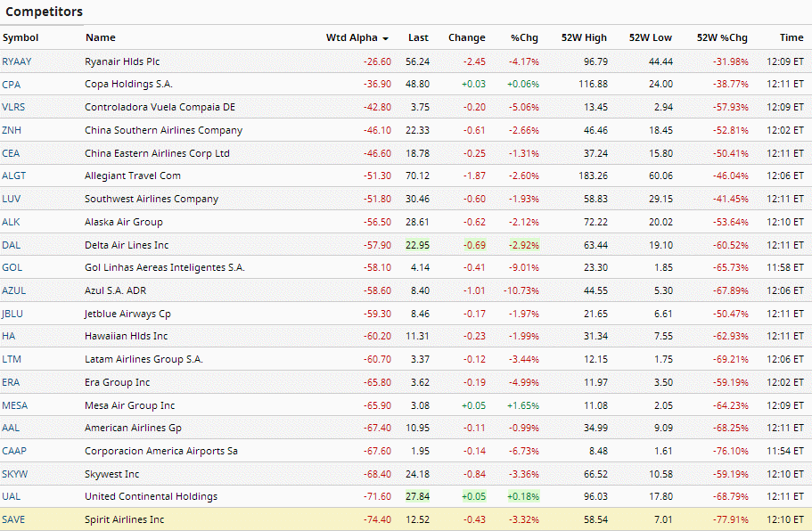Click Spirit's 52W %Chg -77.91%
Image resolution: width=812 pixels, height=531 pixels.
[x=731, y=519]
